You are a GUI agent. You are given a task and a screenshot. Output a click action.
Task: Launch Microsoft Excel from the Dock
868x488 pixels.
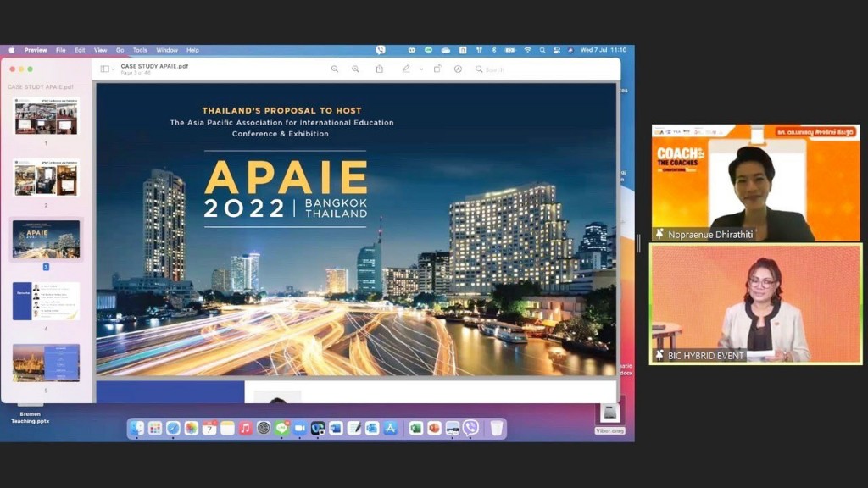click(415, 428)
